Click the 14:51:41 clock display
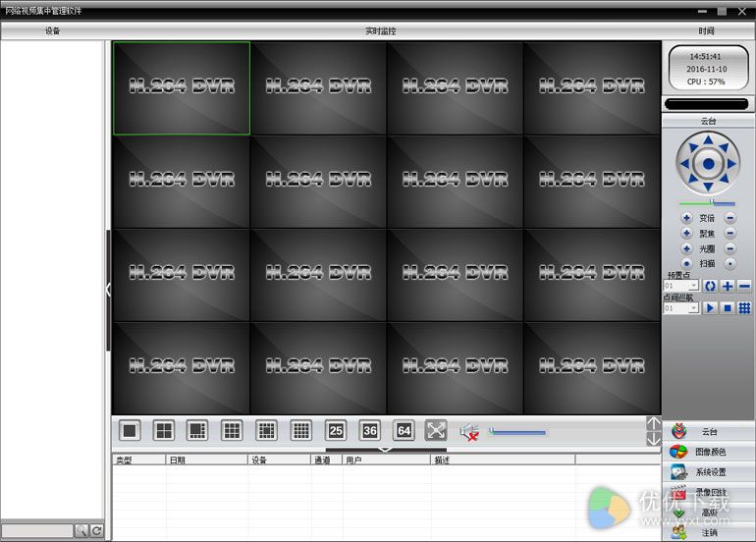Image resolution: width=756 pixels, height=542 pixels. coord(705,56)
